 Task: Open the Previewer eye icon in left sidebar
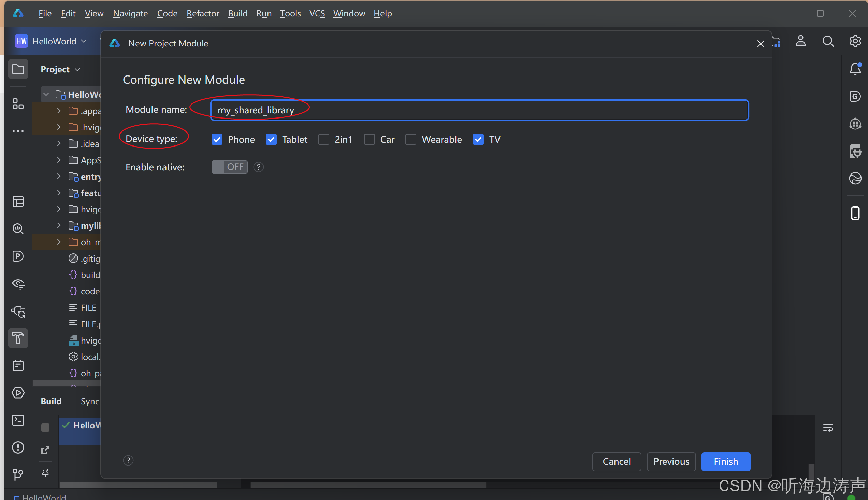18,284
